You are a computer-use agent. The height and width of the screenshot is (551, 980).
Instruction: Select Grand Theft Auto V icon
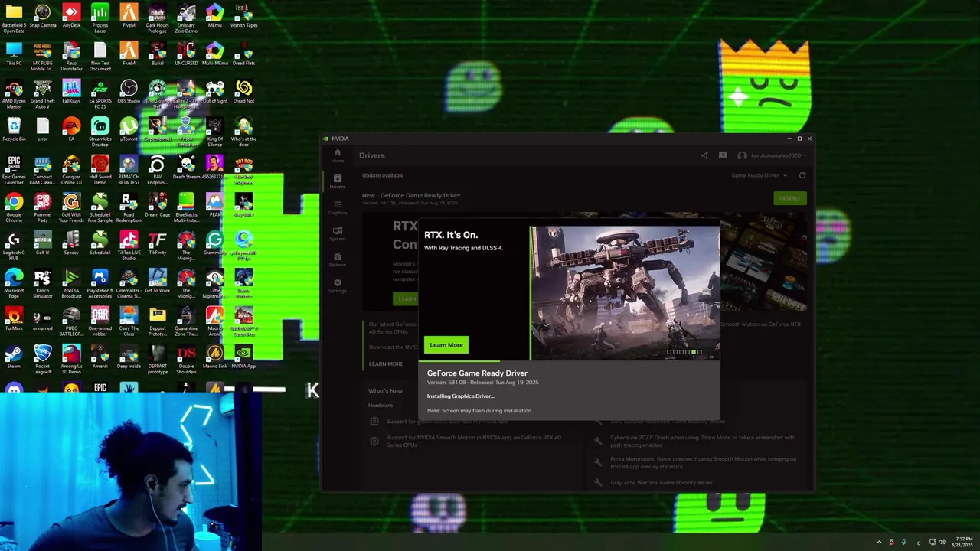[x=43, y=95]
